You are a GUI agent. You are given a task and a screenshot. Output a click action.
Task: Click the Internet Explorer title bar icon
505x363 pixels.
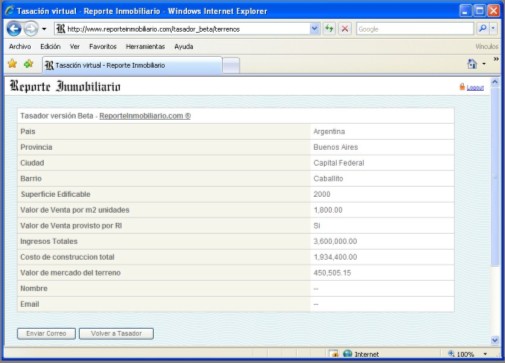(x=9, y=11)
